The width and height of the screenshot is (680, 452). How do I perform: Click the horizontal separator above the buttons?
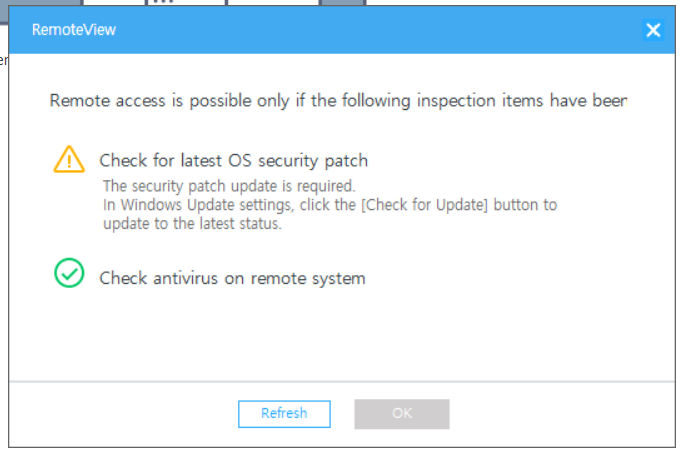(x=342, y=382)
